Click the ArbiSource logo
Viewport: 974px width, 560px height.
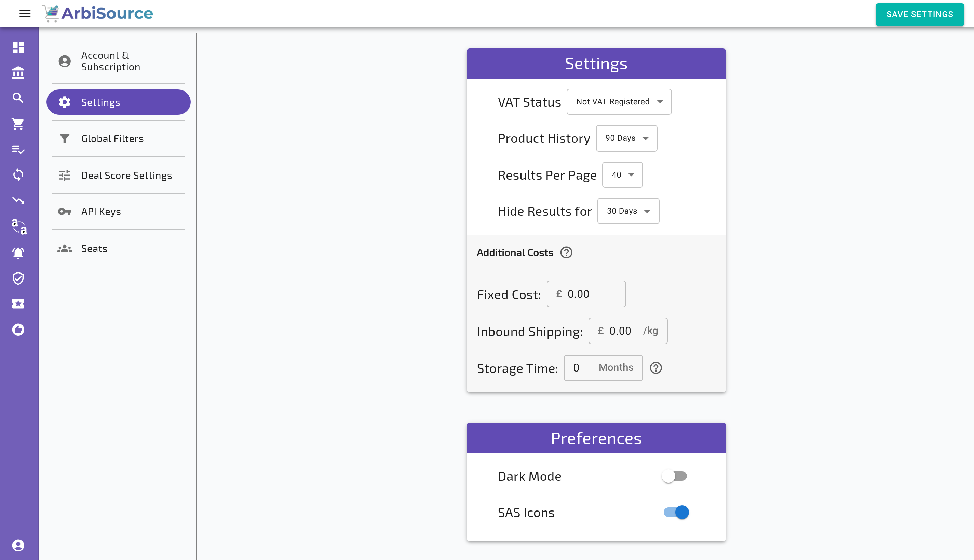97,13
